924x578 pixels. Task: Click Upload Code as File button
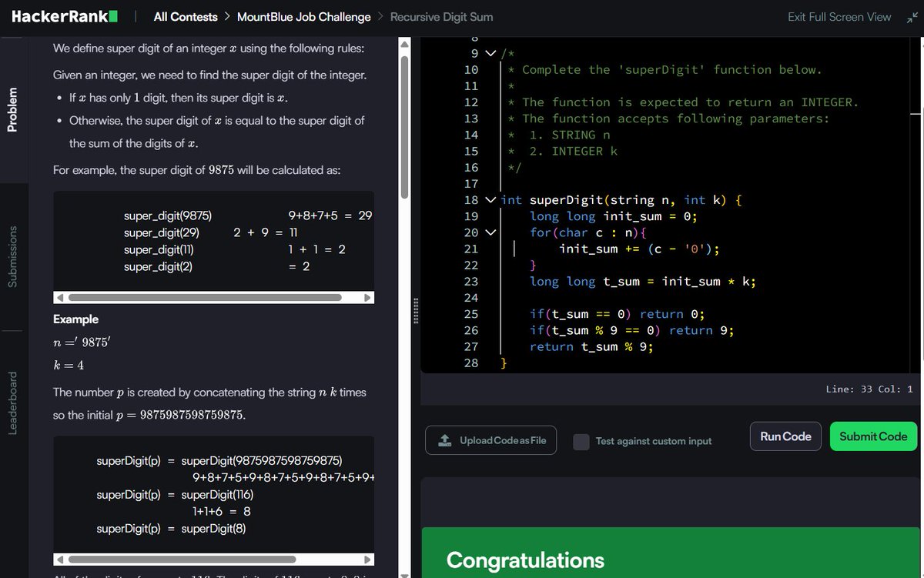[491, 440]
